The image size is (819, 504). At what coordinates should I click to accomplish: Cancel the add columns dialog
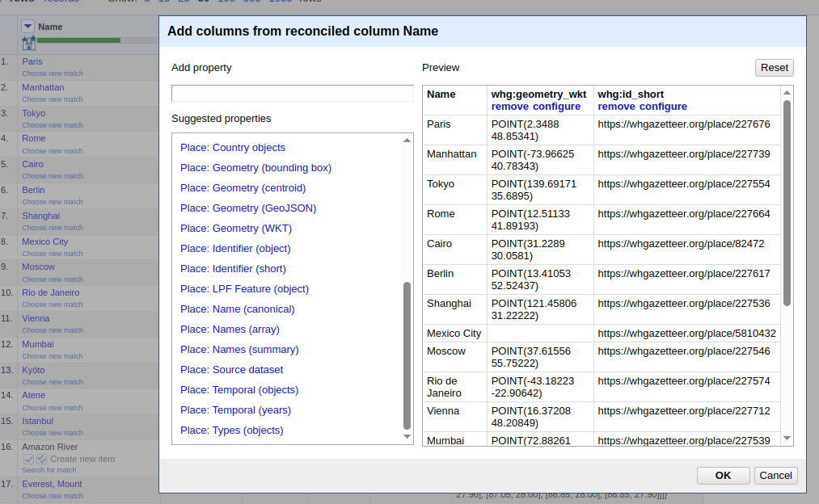tap(775, 476)
